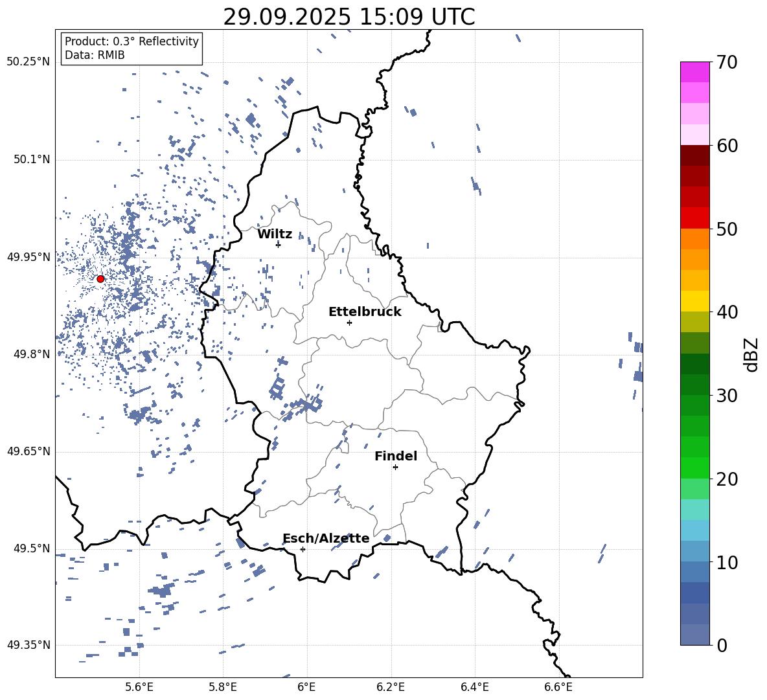Screen dimensions: 767x700
Task: Click the Wiltz city label
Action: point(275,234)
